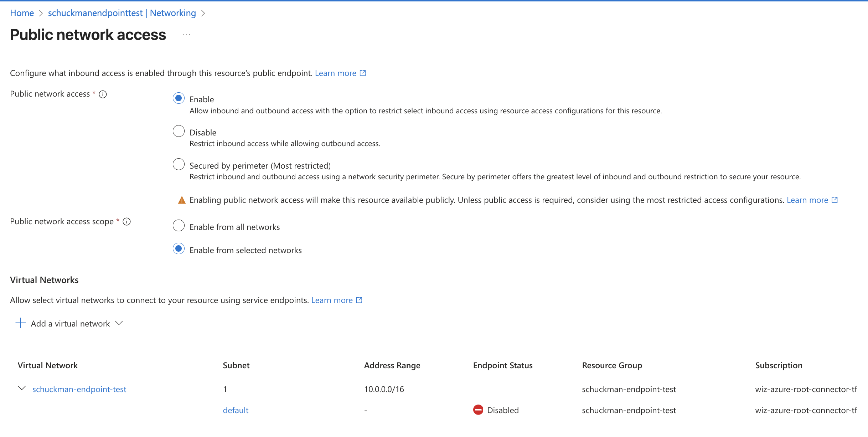Click the plus icon for Add a virtual network
This screenshot has height=437, width=868.
point(20,323)
